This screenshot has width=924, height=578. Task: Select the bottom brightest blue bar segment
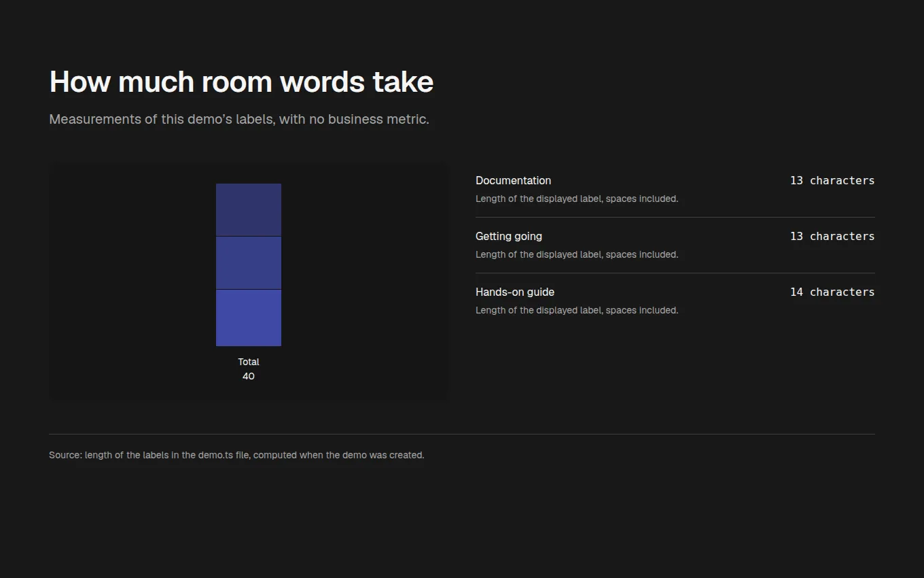249,318
